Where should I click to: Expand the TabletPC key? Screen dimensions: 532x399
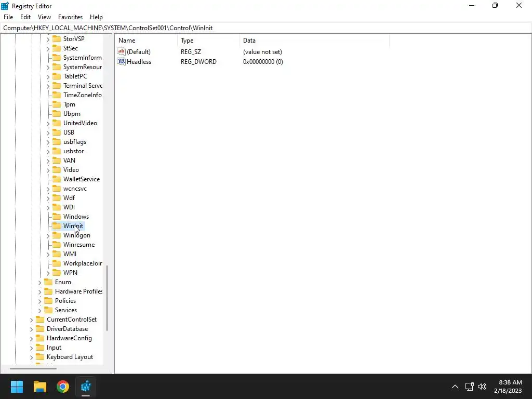coord(48,77)
